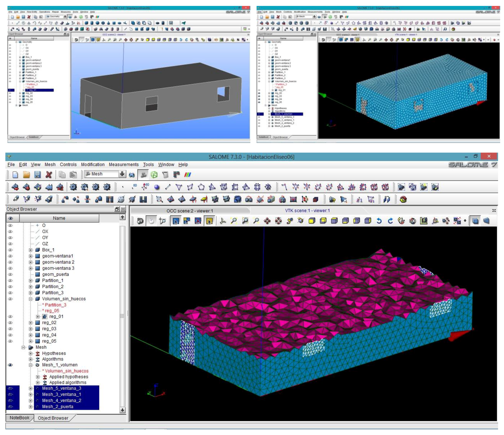The width and height of the screenshot is (504, 435).
Task: Select the Add Triangle element tool
Action: pos(179,187)
